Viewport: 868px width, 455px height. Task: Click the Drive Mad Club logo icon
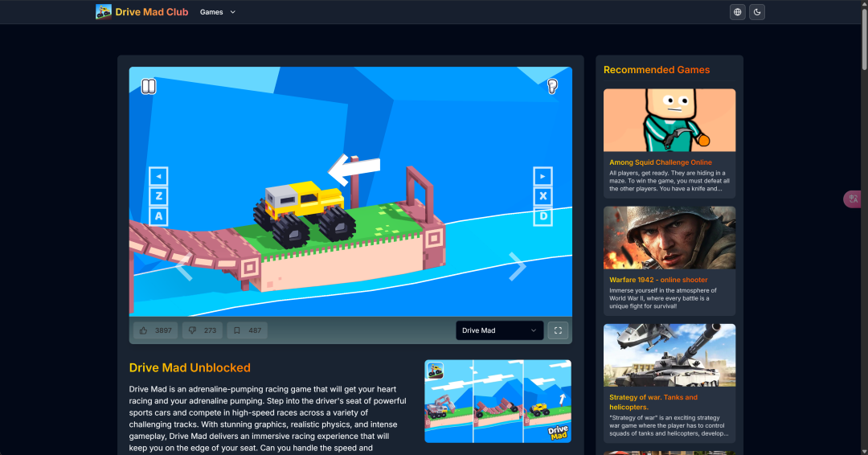[x=104, y=11]
